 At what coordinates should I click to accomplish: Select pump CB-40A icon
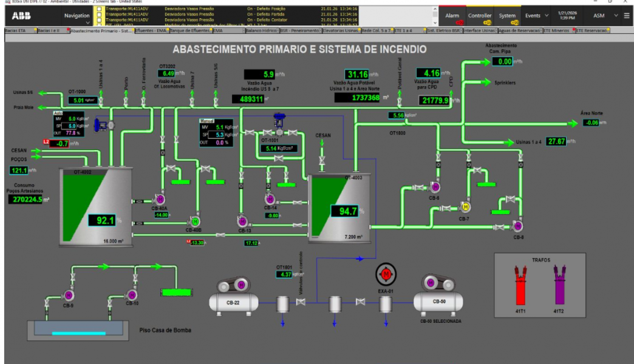tap(160, 198)
